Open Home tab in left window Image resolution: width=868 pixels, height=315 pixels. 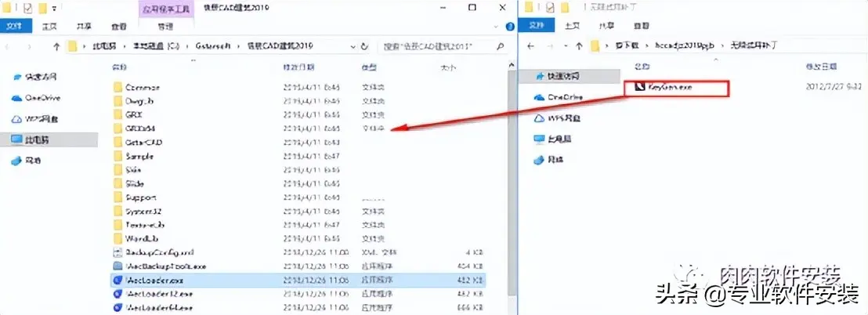click(50, 26)
